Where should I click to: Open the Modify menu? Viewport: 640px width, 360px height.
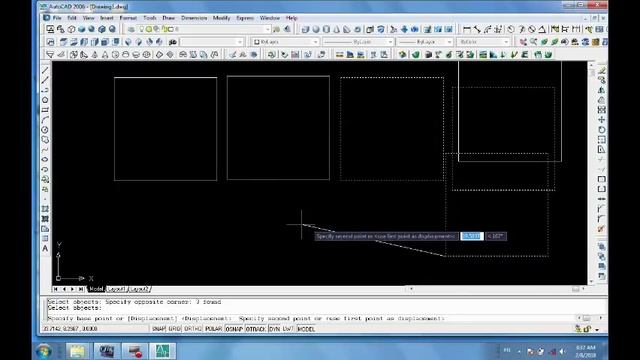coord(222,18)
